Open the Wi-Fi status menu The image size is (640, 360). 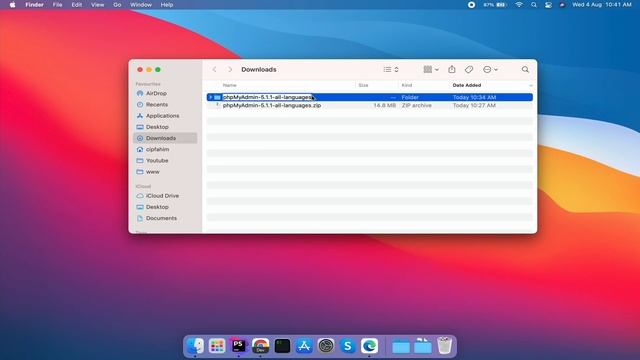(519, 5)
